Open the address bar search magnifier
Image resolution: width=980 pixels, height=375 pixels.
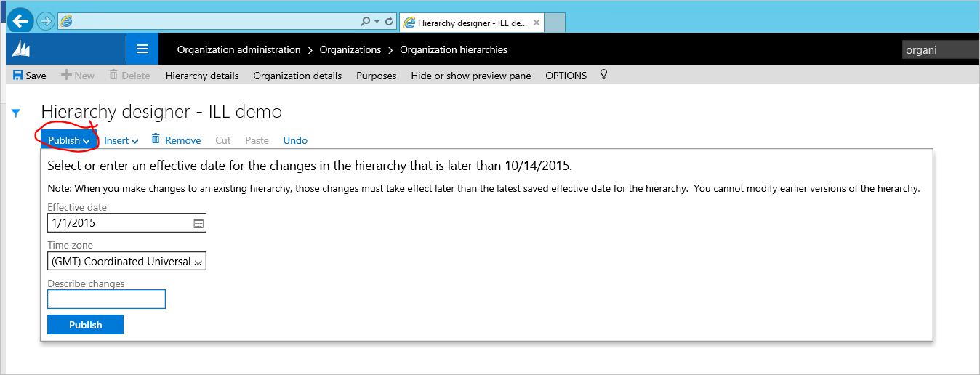pos(366,22)
